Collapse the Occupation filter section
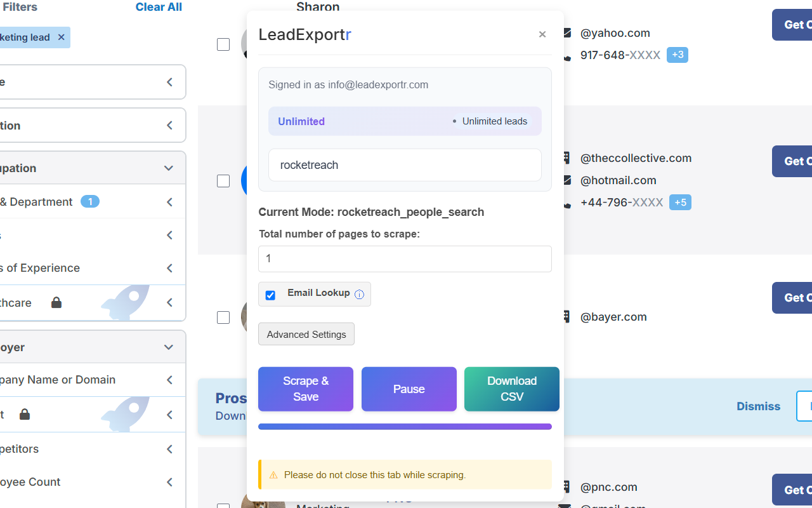The width and height of the screenshot is (812, 508). 169,168
